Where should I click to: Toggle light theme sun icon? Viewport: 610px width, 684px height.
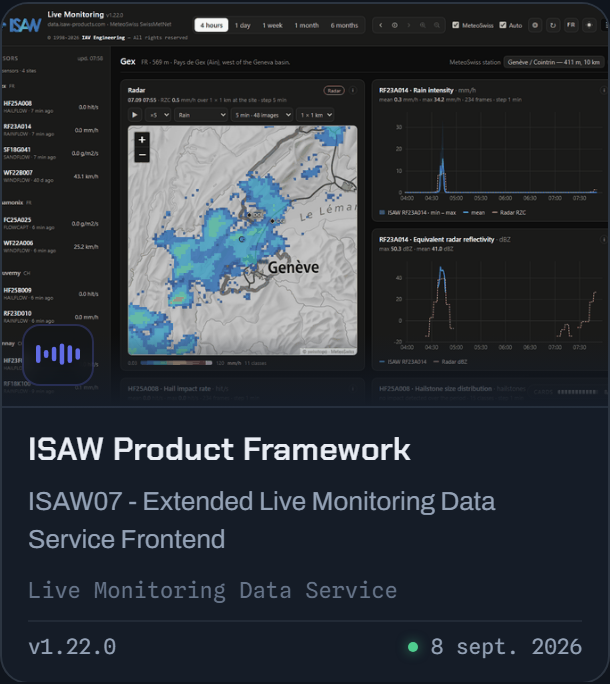589,25
